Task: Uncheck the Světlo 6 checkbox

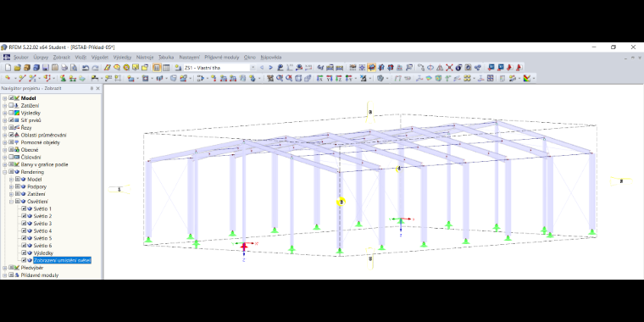Action: (24, 246)
